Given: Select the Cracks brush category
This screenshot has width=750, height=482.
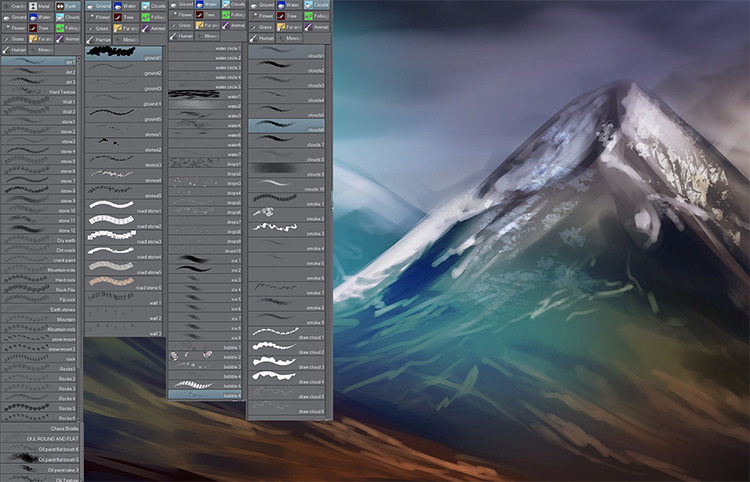Looking at the screenshot, I should [x=13, y=6].
